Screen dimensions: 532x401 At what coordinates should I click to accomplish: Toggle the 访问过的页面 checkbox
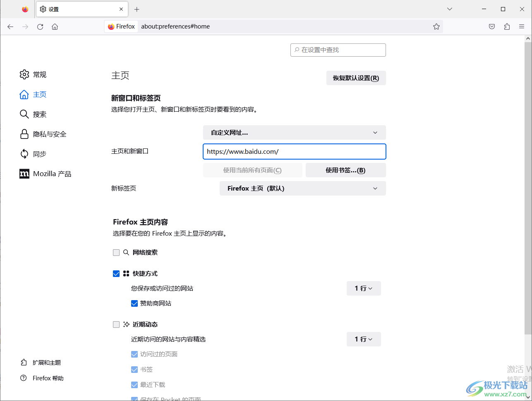134,354
